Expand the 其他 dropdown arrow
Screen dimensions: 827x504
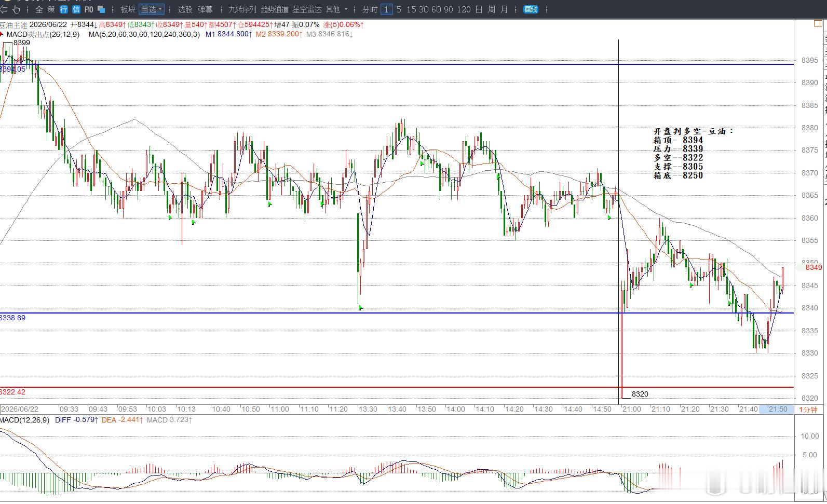(346, 9)
